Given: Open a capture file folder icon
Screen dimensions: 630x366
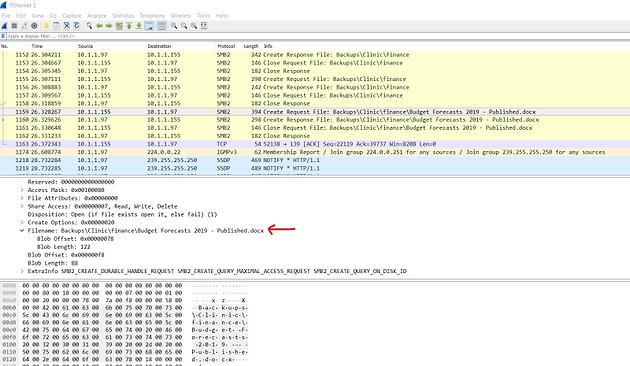Looking at the screenshot, I should click(x=46, y=26).
